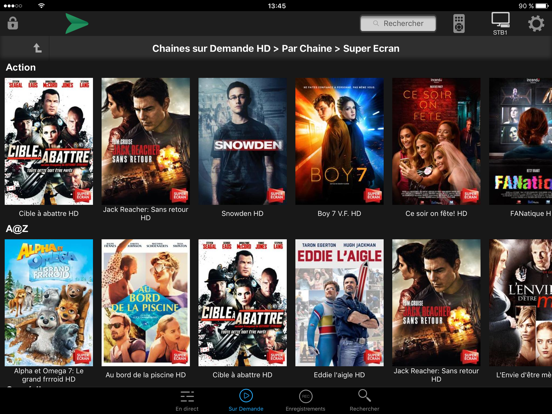Tap the green arrow app logo
552x414 pixels.
[x=77, y=24]
